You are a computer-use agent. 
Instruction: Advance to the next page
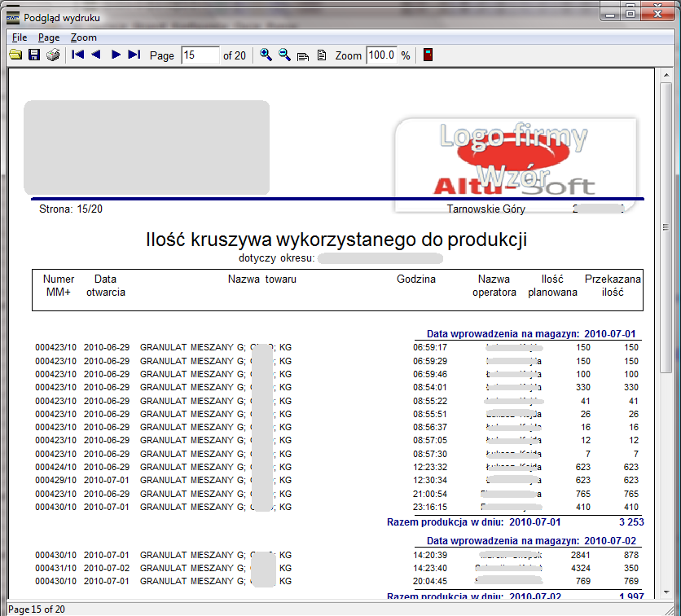click(x=116, y=55)
